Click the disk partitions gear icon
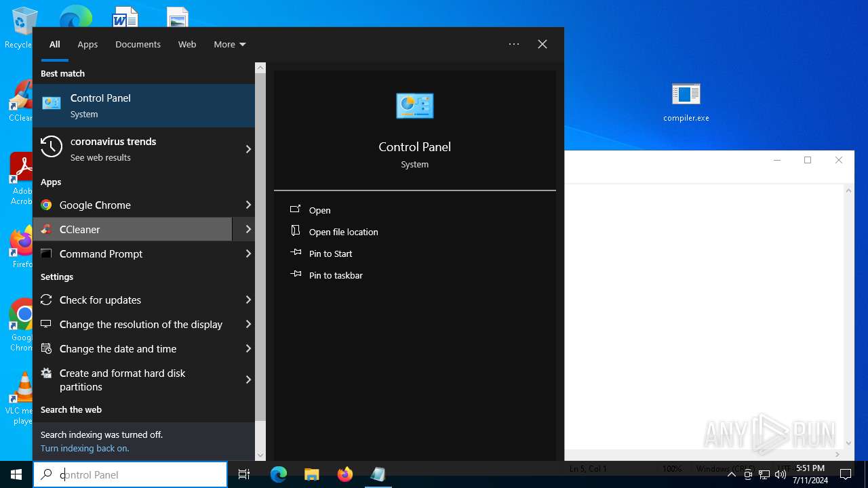Viewport: 868px width, 488px height. (x=46, y=373)
